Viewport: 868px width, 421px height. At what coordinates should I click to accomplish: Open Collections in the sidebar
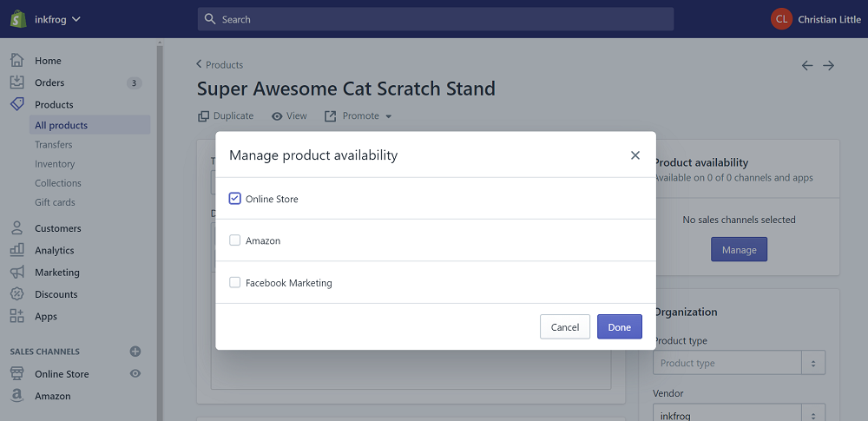(x=58, y=183)
